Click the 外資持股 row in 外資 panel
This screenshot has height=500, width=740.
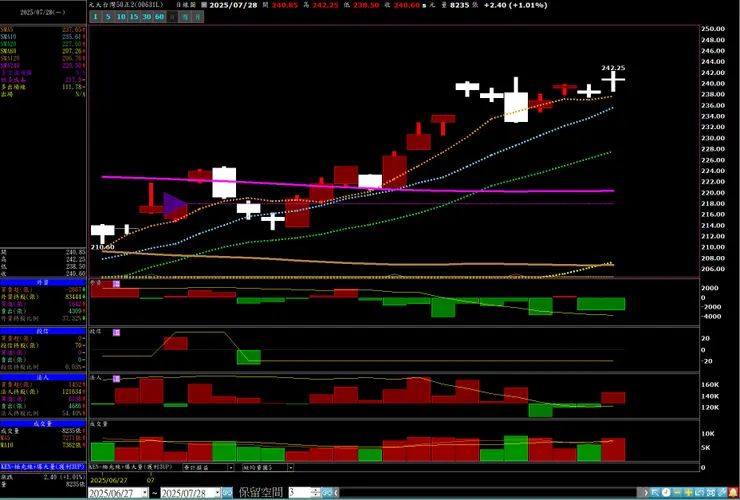[43, 297]
